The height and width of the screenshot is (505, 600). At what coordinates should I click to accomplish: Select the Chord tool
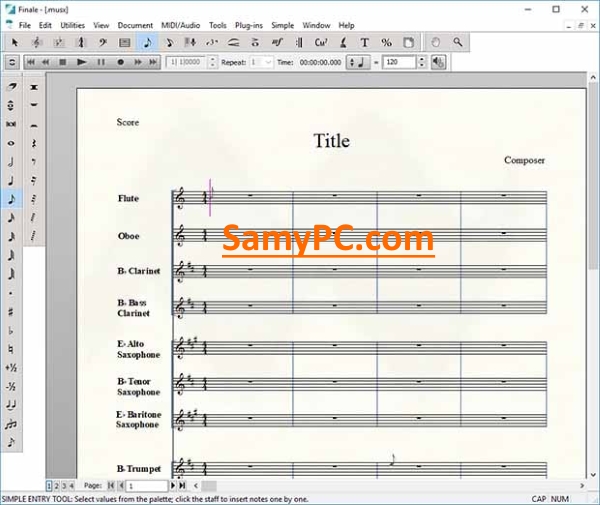pyautogui.click(x=321, y=42)
